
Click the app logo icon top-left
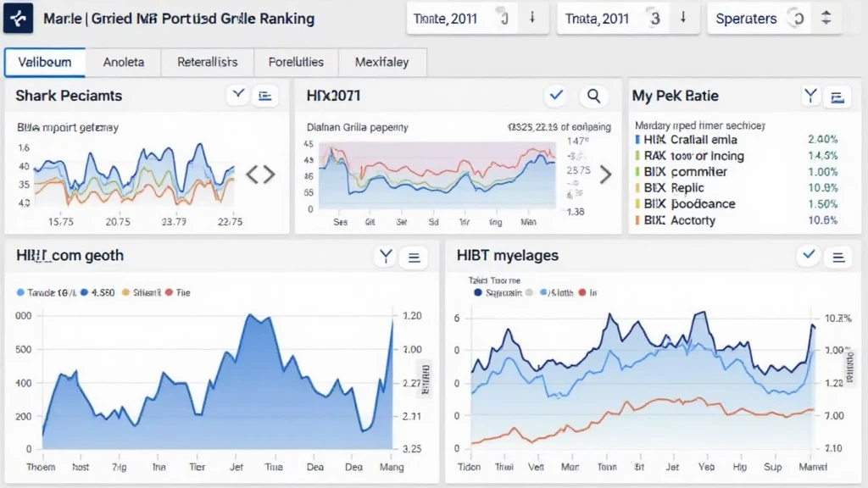point(19,19)
